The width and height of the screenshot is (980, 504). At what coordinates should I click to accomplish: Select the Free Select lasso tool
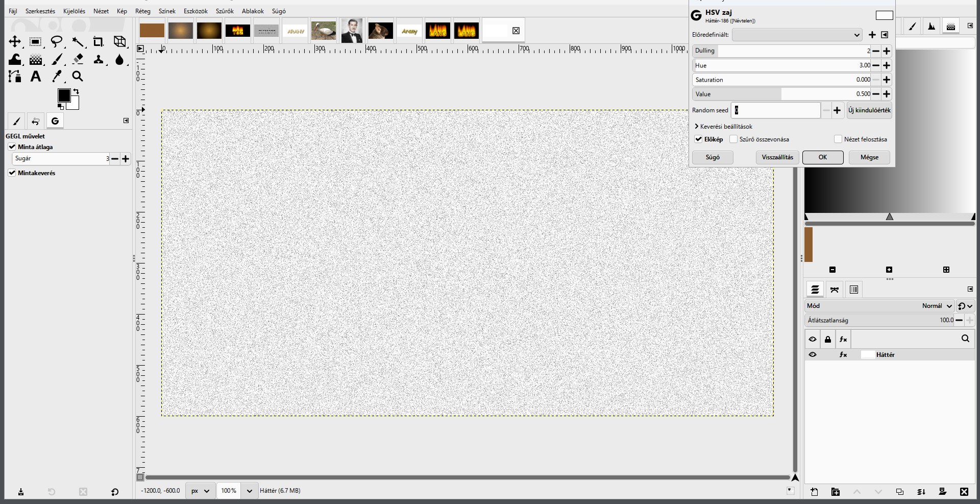57,41
